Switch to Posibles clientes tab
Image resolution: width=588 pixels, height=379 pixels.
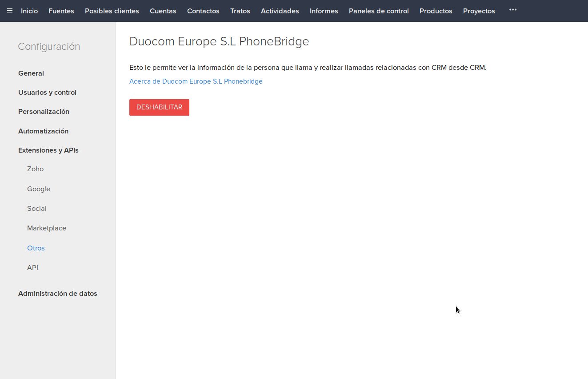112,11
